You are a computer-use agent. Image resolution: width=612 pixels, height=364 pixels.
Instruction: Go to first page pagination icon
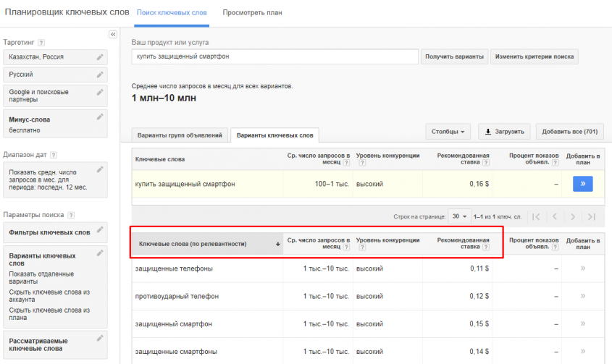point(536,216)
